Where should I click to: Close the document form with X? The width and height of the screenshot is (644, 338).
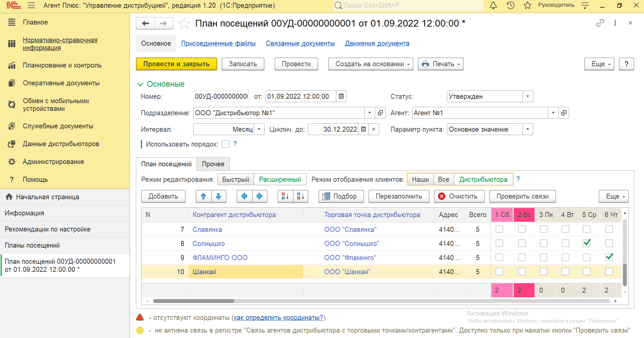click(630, 23)
